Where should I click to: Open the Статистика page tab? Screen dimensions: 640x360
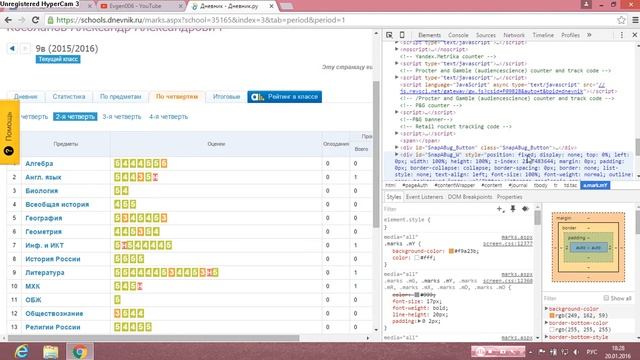click(x=69, y=97)
